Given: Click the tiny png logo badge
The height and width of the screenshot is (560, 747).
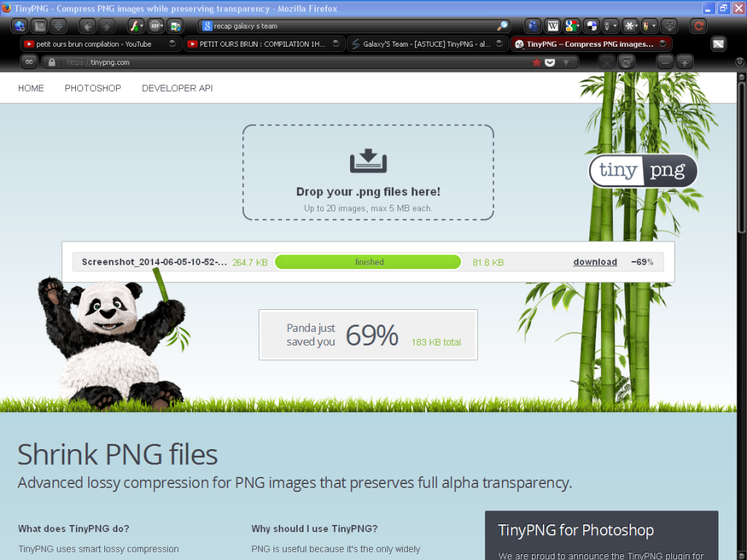Looking at the screenshot, I should [x=643, y=171].
